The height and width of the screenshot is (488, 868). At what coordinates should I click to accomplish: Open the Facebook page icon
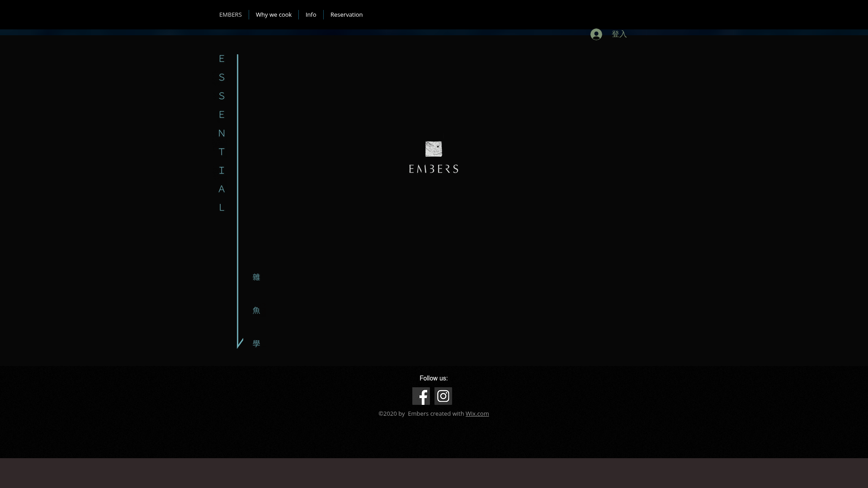pos(421,396)
